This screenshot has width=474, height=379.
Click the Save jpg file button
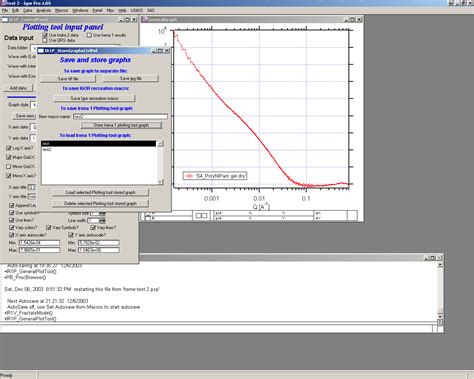[x=131, y=79]
